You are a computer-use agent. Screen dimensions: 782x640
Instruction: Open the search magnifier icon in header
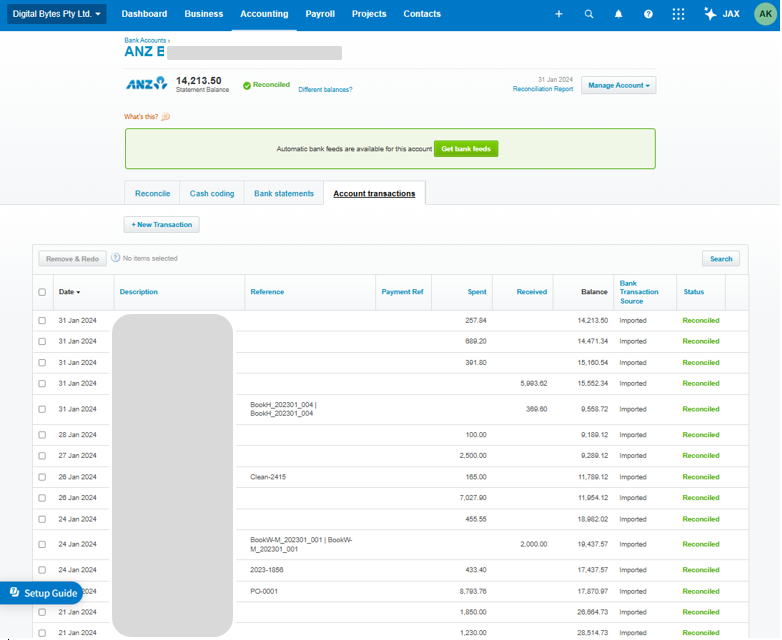[589, 14]
